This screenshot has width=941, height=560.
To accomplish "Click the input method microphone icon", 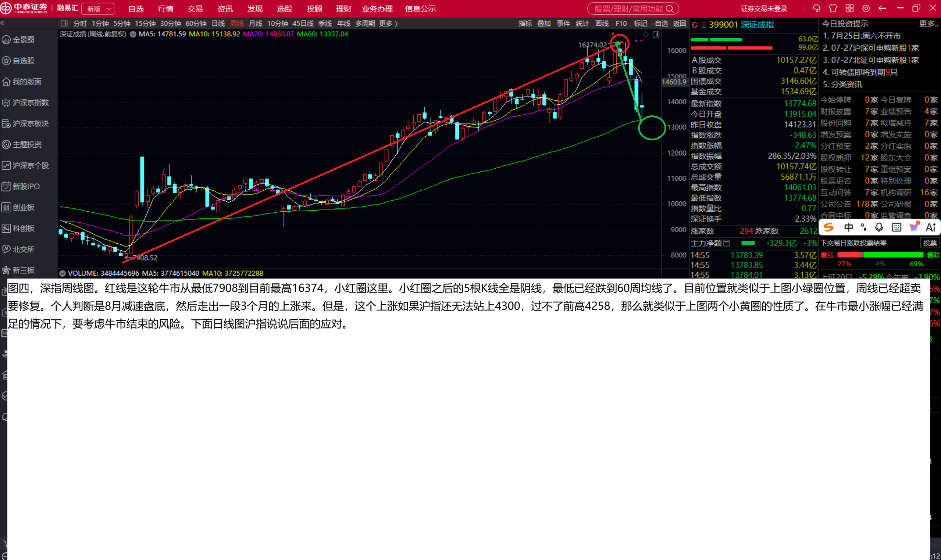I will coord(879,227).
